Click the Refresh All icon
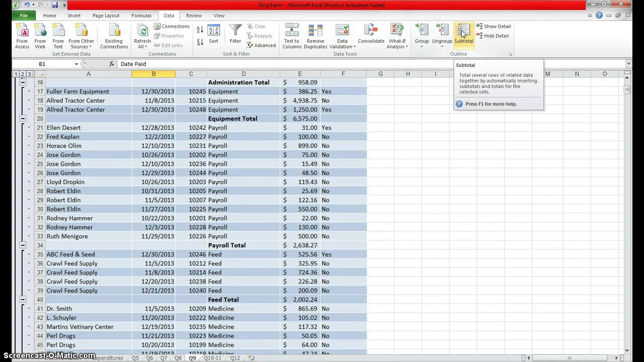 tap(142, 36)
